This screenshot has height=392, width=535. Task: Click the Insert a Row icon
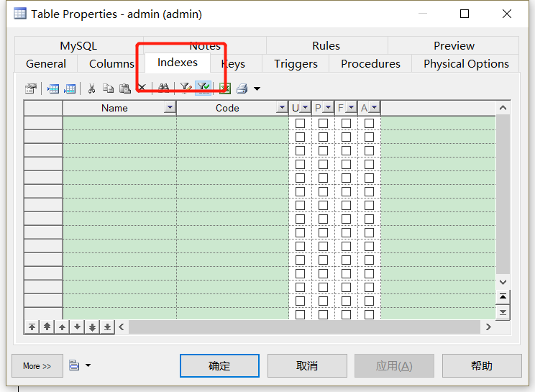(x=53, y=88)
